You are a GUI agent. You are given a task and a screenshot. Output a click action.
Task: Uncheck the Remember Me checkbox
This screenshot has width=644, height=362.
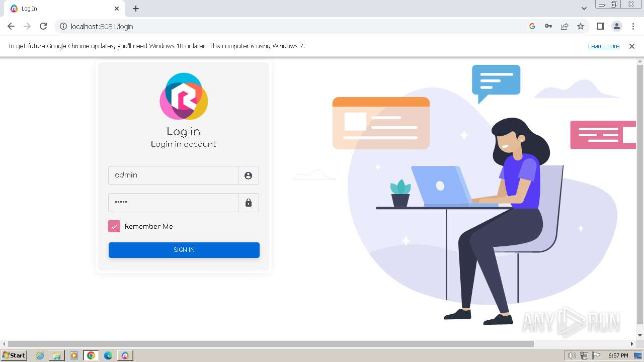114,226
